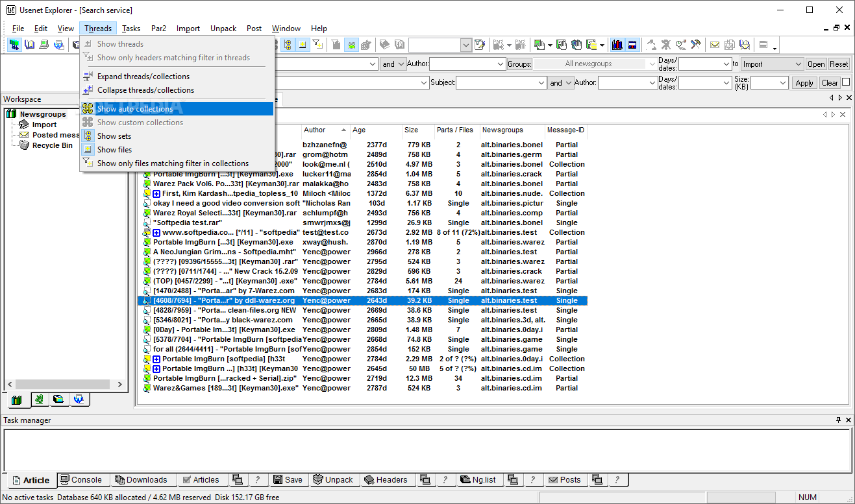Click the window layout toolbar icon

[763, 45]
